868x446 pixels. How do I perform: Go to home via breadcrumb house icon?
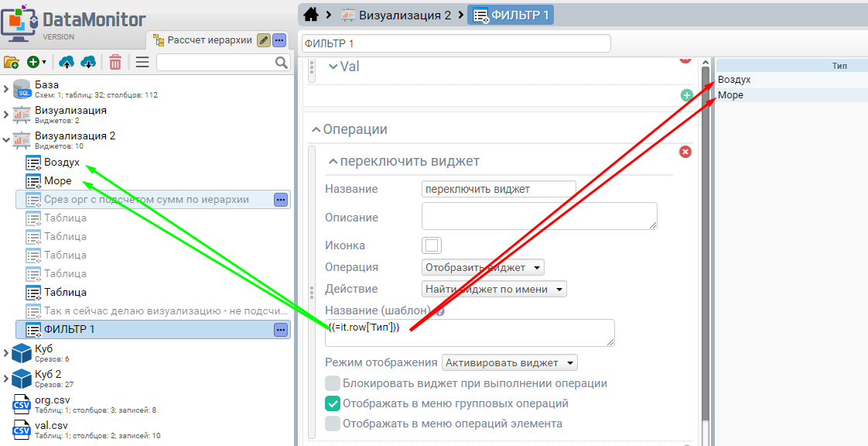pyautogui.click(x=311, y=15)
